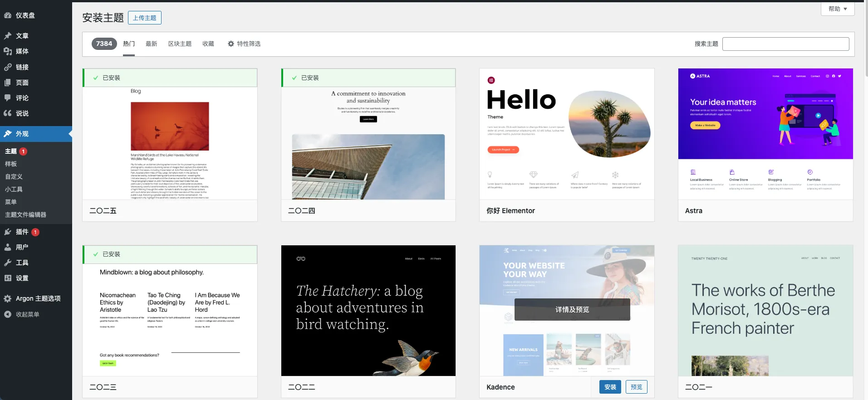Click the Posts pushpin icon

pyautogui.click(x=8, y=36)
